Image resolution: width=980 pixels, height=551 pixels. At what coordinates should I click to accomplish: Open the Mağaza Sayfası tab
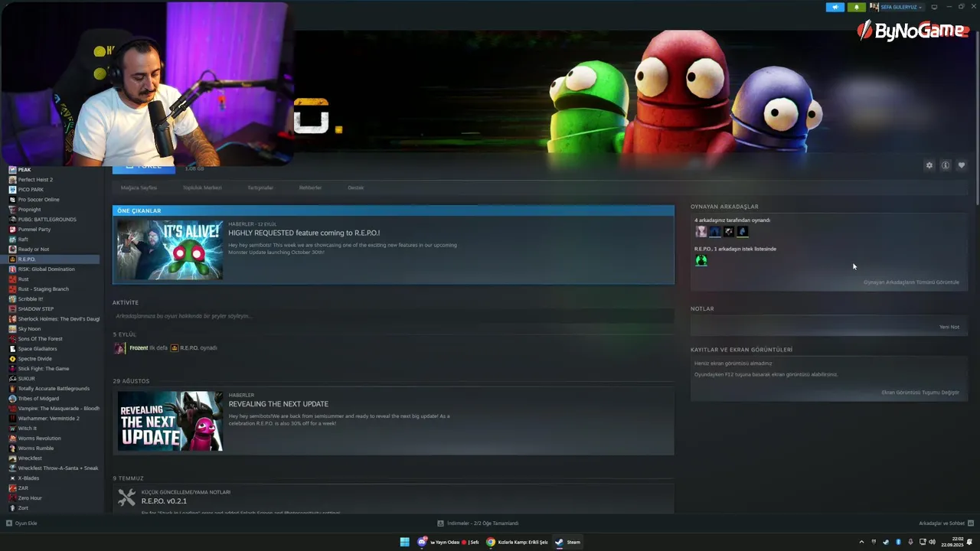tap(139, 187)
